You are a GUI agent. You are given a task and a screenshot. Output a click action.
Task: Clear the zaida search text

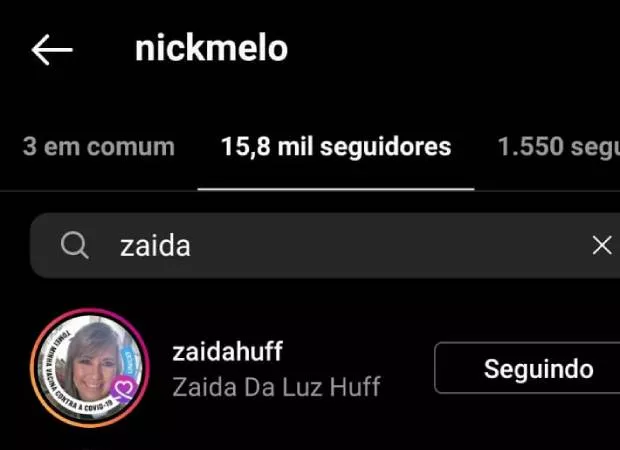coord(602,245)
